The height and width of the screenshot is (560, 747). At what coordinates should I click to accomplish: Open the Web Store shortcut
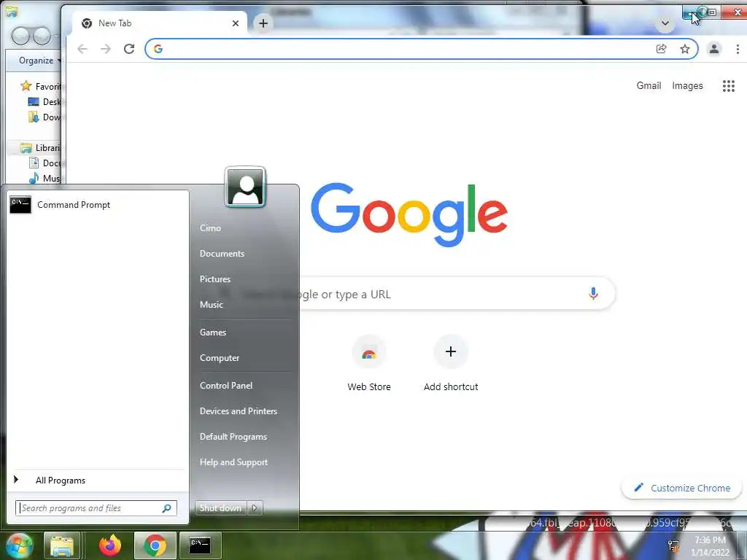(x=368, y=363)
